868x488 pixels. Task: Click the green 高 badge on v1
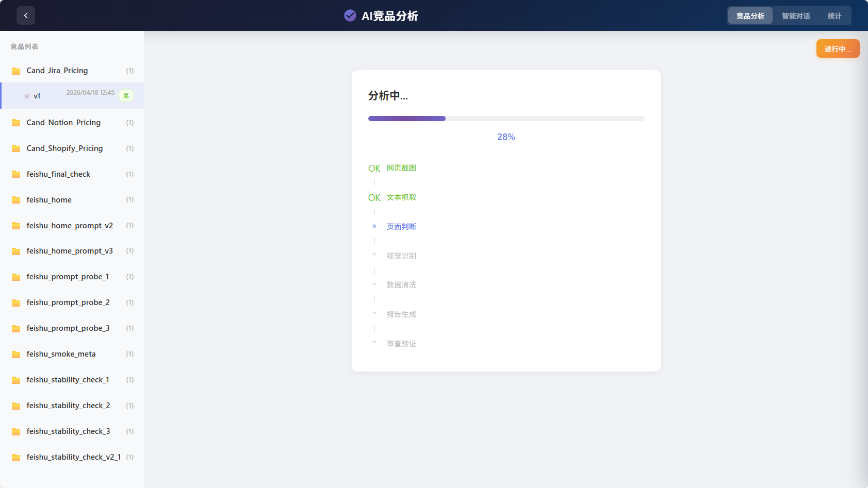coord(126,96)
